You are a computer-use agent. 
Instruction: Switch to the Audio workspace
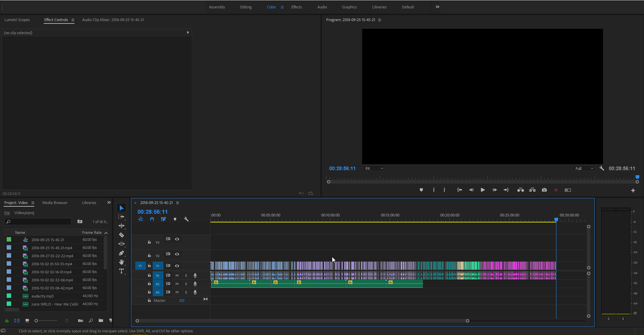322,7
